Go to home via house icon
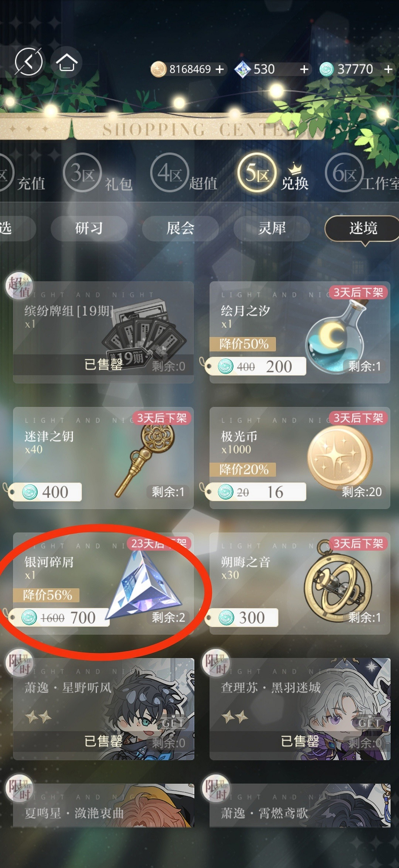This screenshot has width=399, height=868. [66, 62]
